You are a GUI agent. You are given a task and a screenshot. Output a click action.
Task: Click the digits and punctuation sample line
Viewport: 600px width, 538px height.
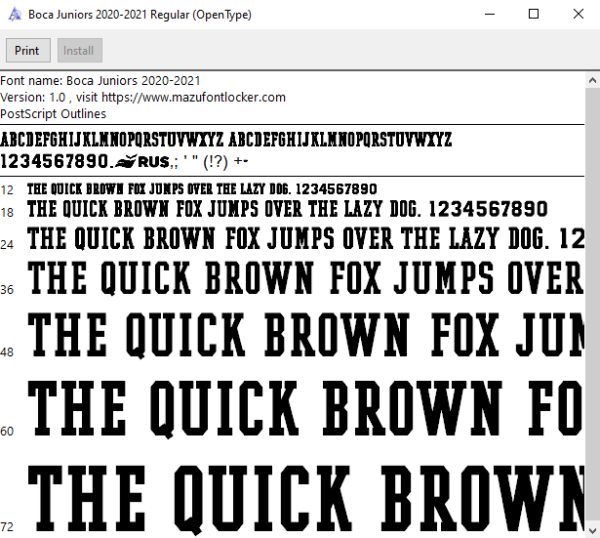[124, 161]
